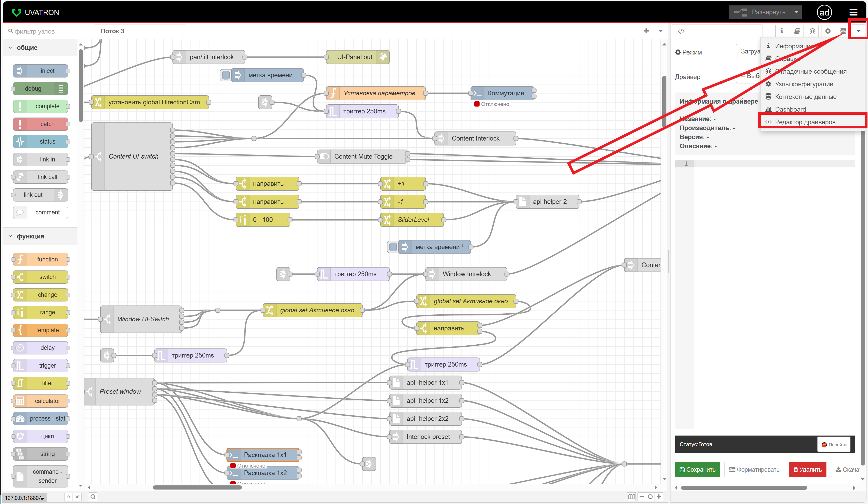Screen dimensions: 868x504
Task: Open the help book icon tab
Action: click(x=797, y=31)
